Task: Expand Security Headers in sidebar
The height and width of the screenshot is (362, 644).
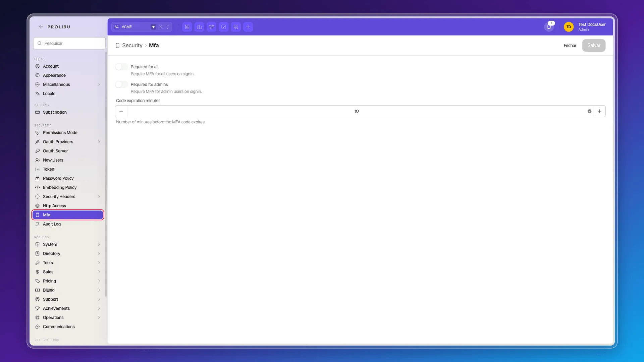Action: point(99,197)
